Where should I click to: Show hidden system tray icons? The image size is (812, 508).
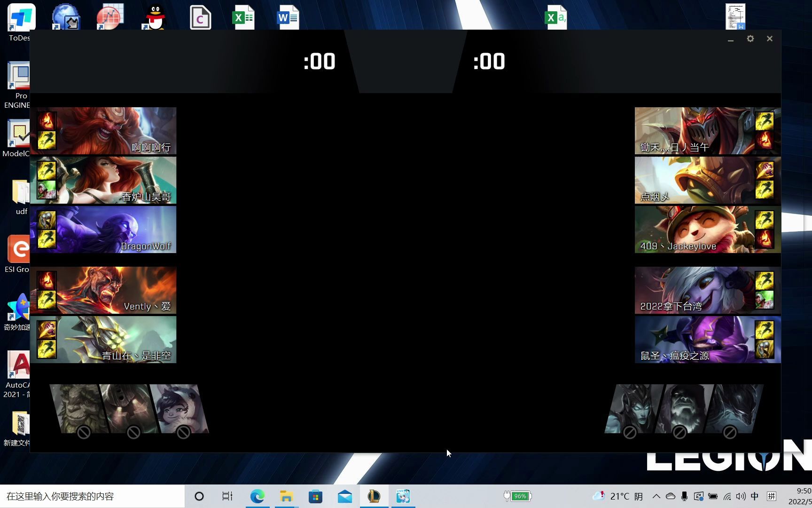(x=656, y=496)
